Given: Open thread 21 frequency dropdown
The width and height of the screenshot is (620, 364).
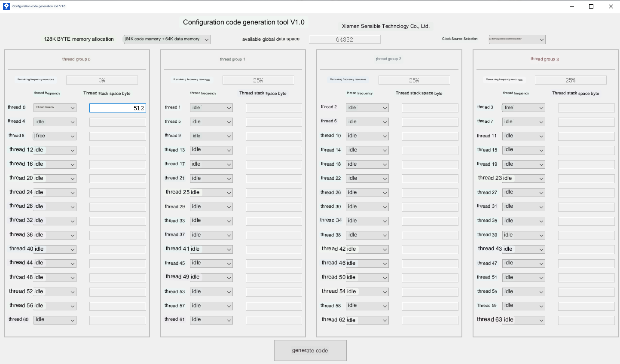Looking at the screenshot, I should click(x=211, y=179).
